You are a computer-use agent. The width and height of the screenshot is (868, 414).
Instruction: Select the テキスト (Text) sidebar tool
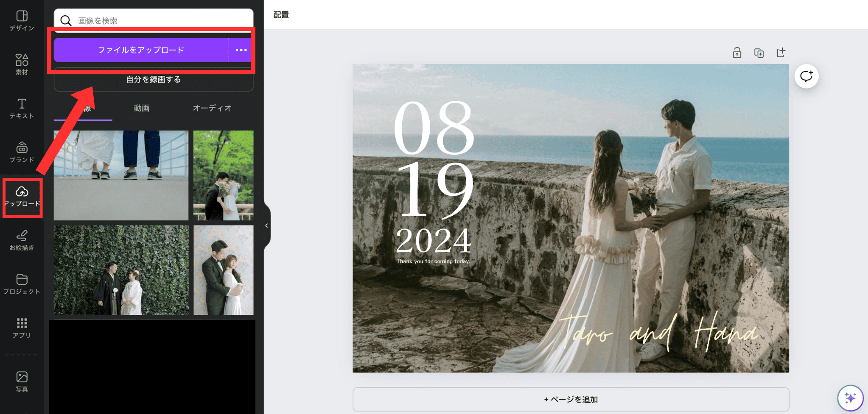pos(22,108)
